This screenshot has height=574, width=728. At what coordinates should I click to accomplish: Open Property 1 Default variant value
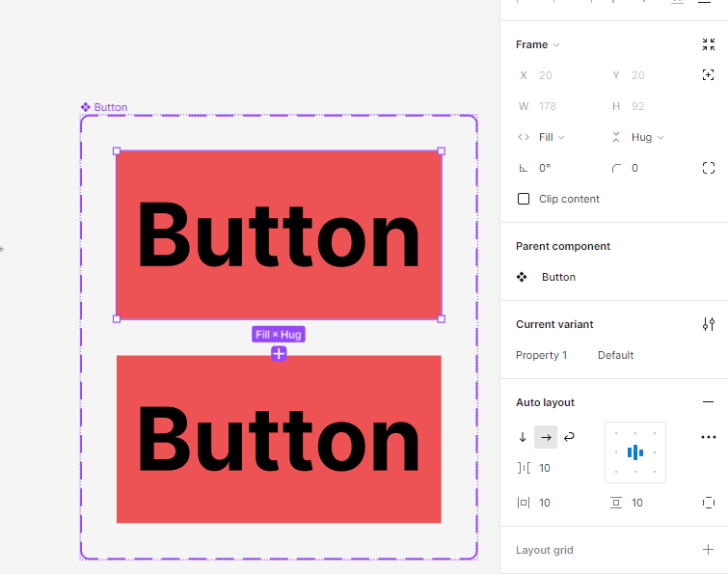click(x=615, y=355)
